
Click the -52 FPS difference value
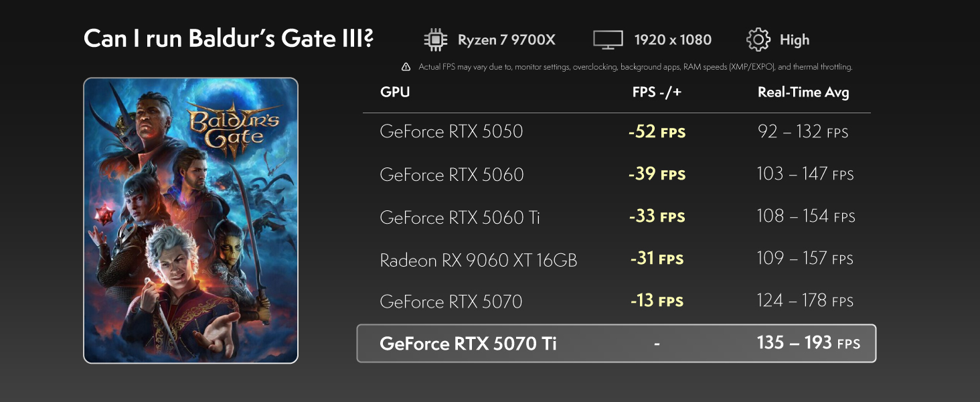[657, 132]
